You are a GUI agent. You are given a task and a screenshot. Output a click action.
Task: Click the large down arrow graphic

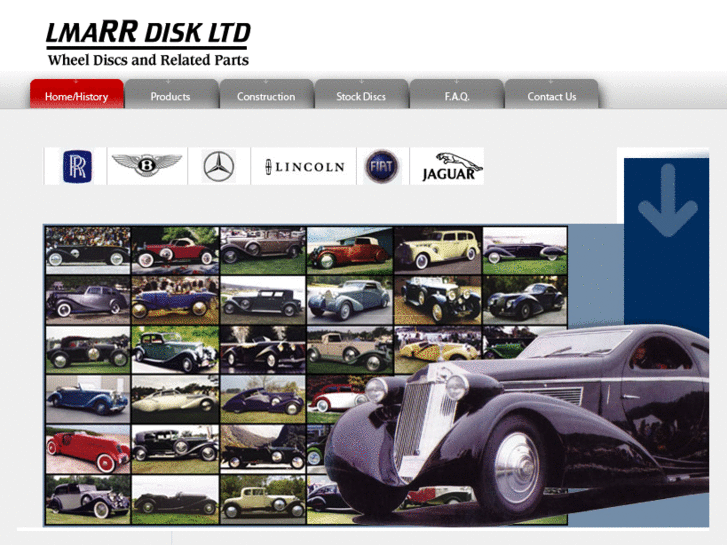(668, 200)
